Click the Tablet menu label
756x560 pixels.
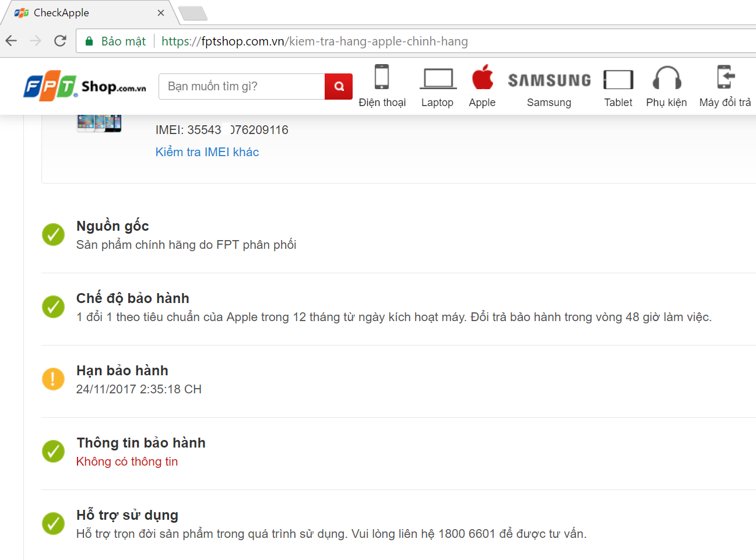coord(618,103)
